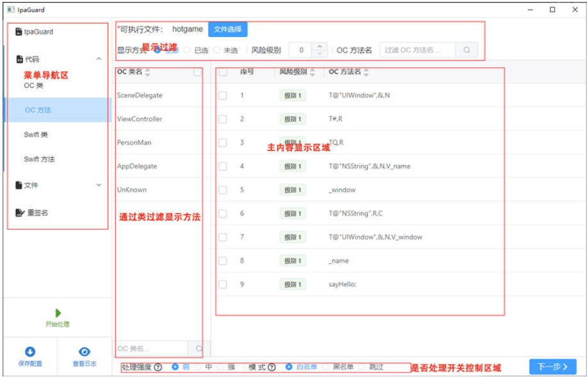Click the blue 传输配置 icon
Image resolution: width=588 pixels, height=377 pixels.
click(x=31, y=350)
